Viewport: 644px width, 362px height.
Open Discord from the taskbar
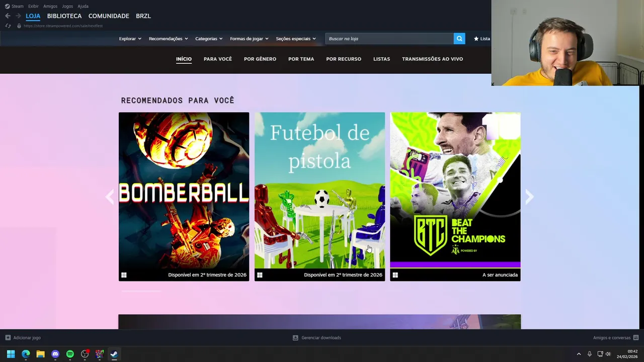pos(55,354)
